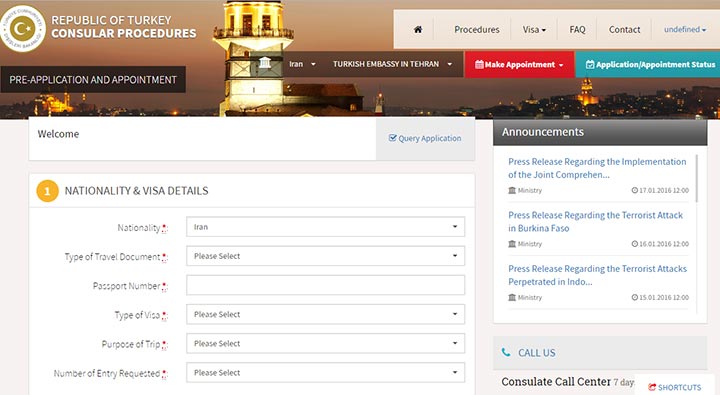Click the SHORTCUTS arrow icon
The width and height of the screenshot is (720, 395).
click(x=652, y=387)
